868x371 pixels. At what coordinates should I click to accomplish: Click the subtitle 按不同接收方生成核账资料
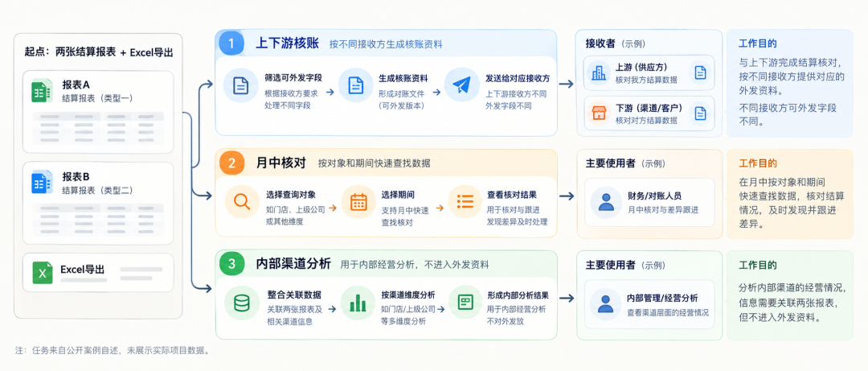(385, 44)
